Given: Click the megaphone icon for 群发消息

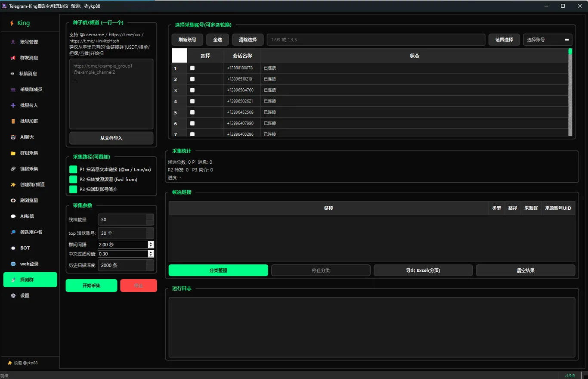Looking at the screenshot, I should [13, 58].
